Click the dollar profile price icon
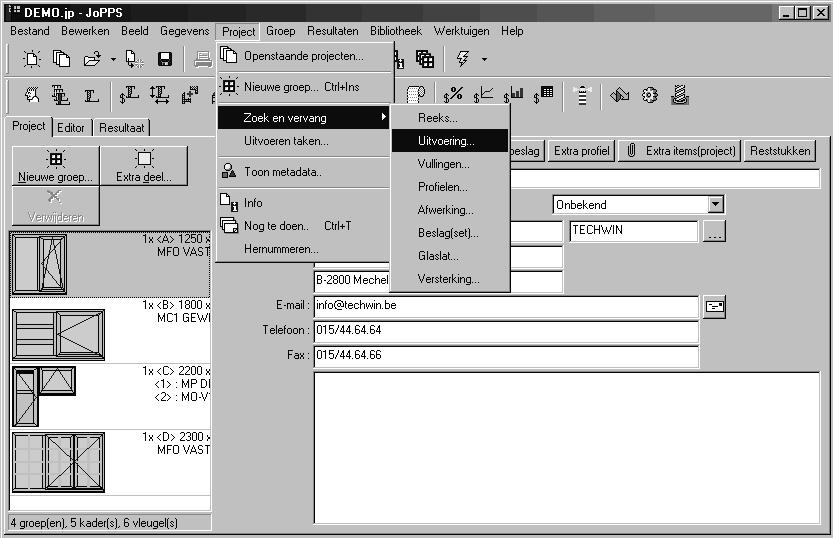The image size is (833, 538). (x=129, y=95)
